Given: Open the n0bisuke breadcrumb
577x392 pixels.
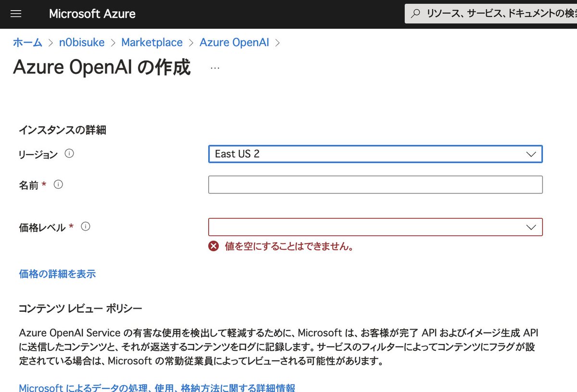Looking at the screenshot, I should tap(82, 42).
